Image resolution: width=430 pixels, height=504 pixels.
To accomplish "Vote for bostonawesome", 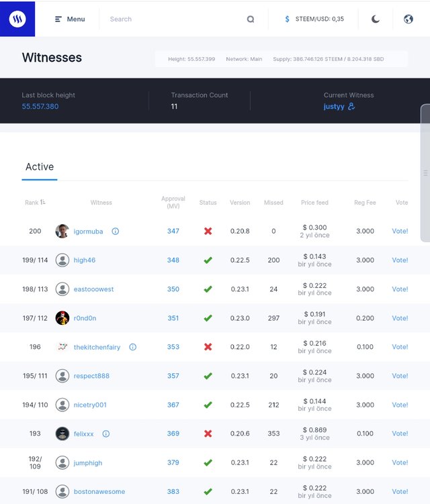I will click(x=400, y=491).
